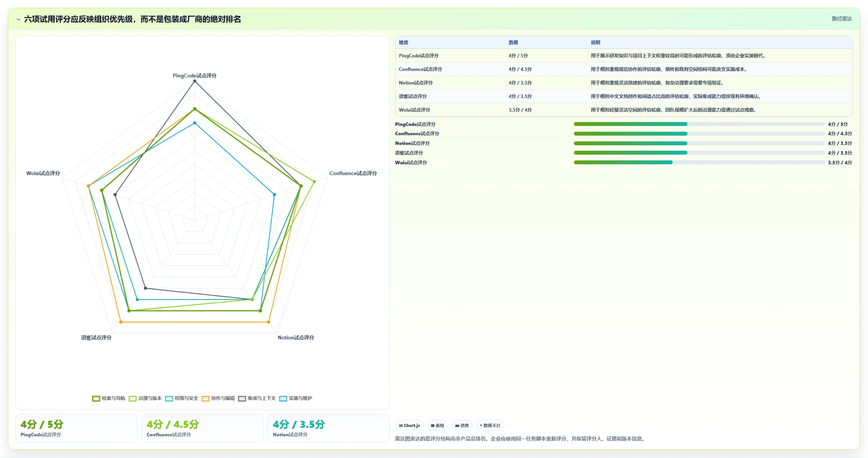Select the 语雀试点评分 table row name
Viewport: 868px width, 458px height.
[413, 96]
